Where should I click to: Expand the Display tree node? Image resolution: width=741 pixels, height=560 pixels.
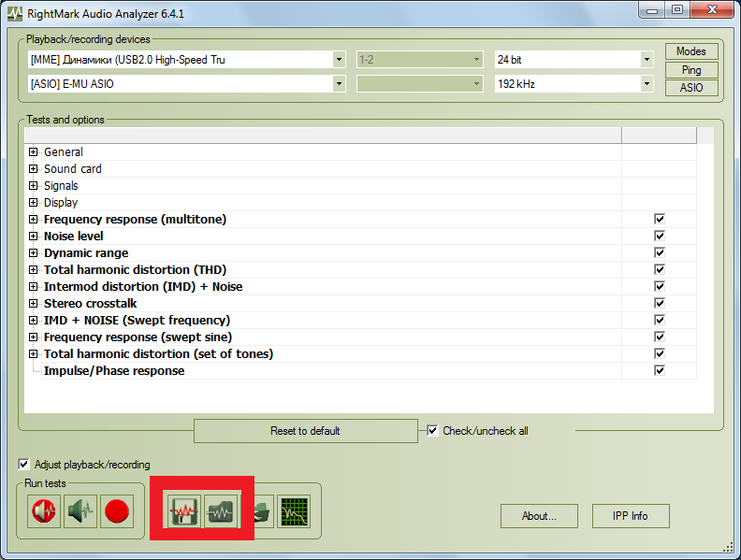click(x=33, y=202)
